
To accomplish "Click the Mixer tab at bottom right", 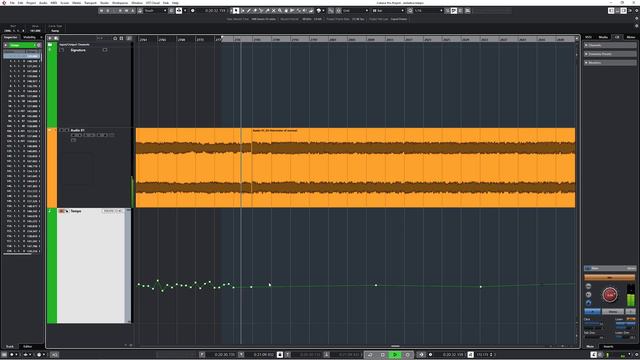I will coord(591,347).
